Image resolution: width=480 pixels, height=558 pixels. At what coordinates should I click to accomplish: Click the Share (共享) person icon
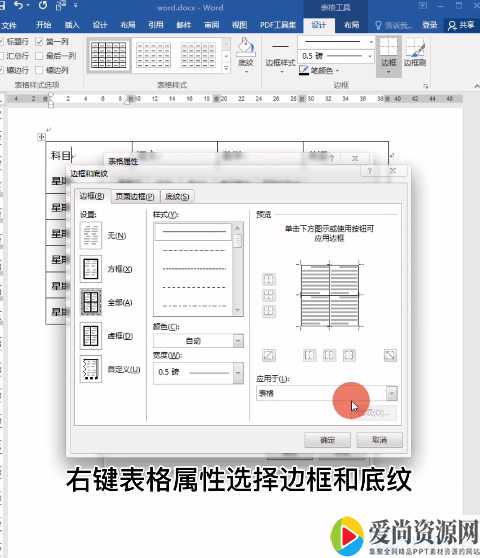coord(452,25)
